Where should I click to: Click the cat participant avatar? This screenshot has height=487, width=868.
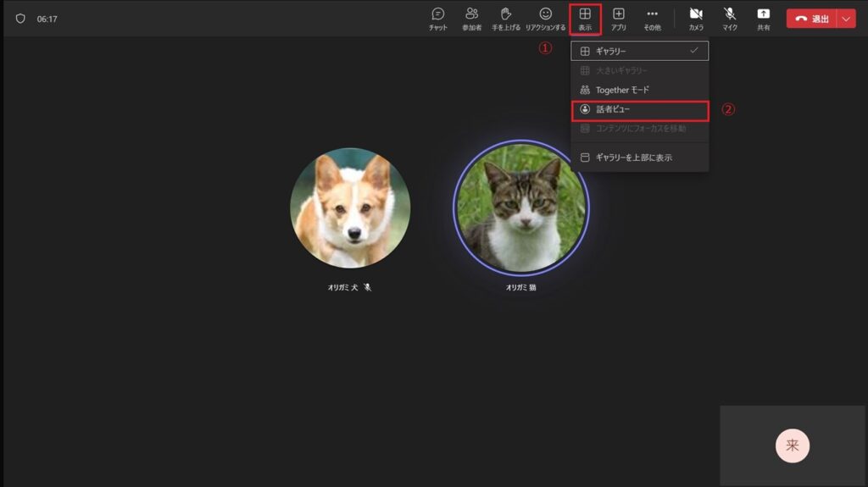coord(520,208)
